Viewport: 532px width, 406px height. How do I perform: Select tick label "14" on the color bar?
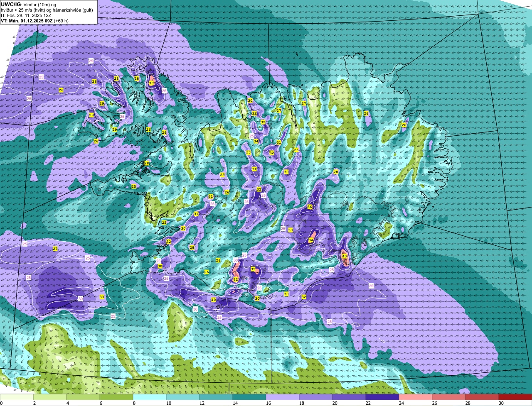pyautogui.click(x=235, y=403)
